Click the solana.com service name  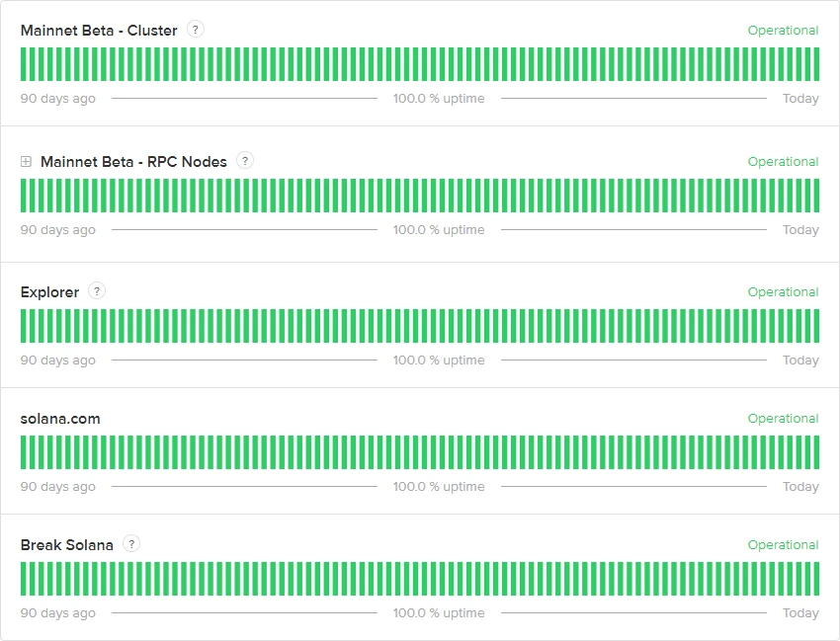59,419
